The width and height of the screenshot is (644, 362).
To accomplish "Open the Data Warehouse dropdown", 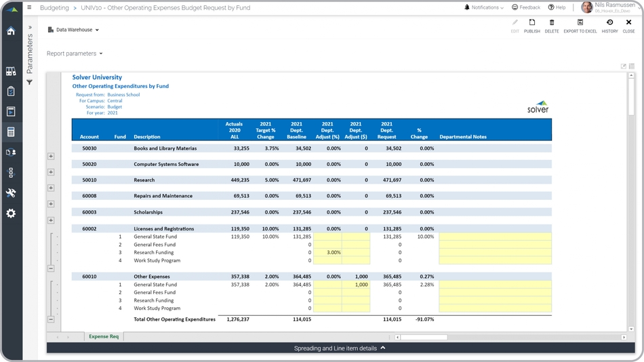I will pos(74,30).
